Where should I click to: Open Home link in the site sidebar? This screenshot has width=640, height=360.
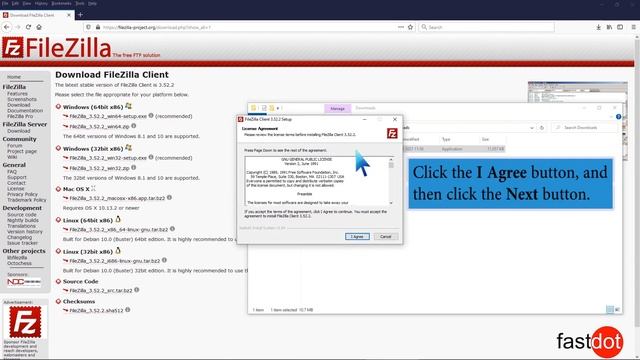click(14, 77)
